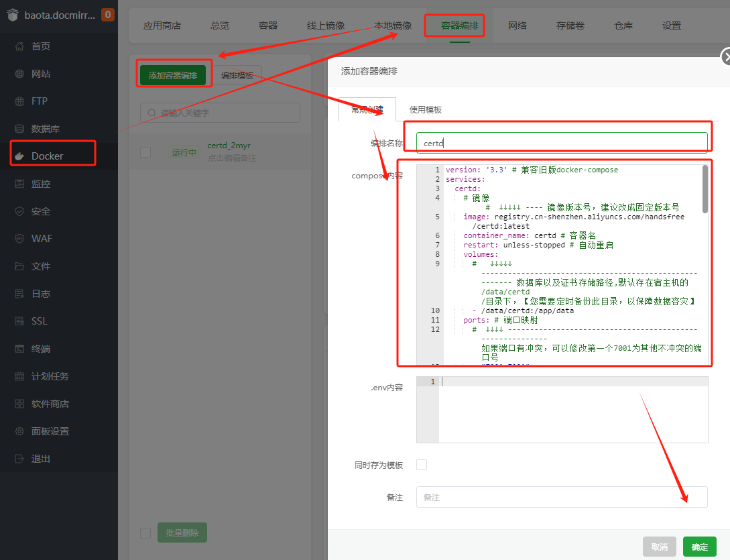Click the 添加容器编排 button

tap(173, 76)
